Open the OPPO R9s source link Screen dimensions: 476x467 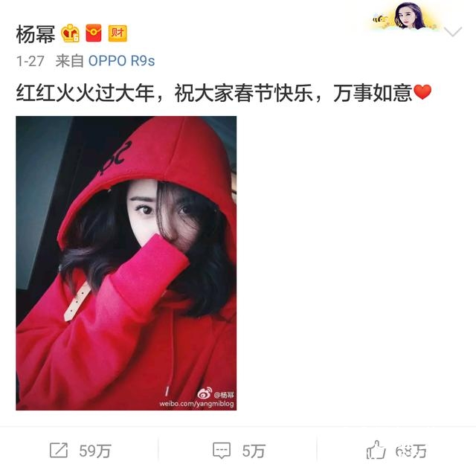coord(121,61)
